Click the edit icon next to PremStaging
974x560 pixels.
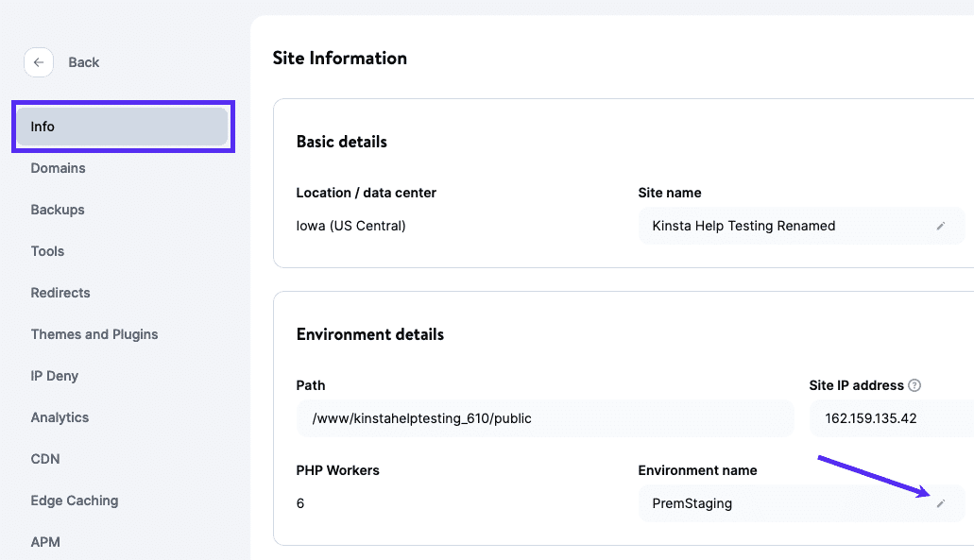pos(941,503)
